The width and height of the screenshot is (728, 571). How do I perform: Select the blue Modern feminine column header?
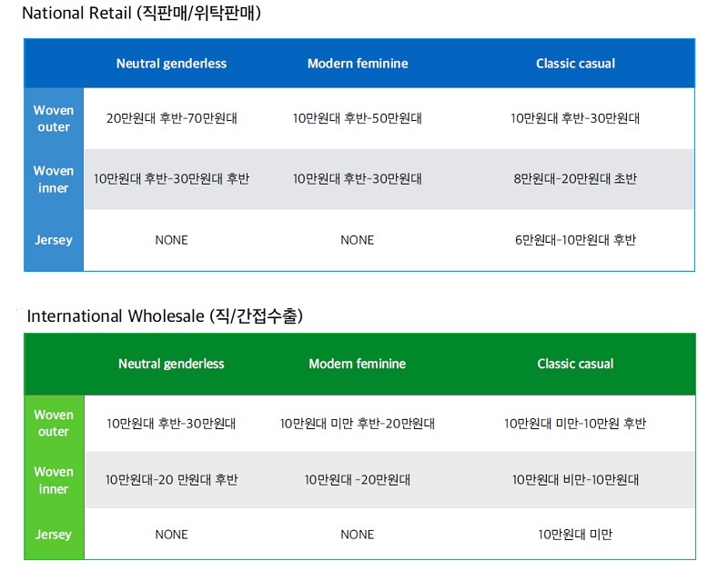tap(358, 64)
